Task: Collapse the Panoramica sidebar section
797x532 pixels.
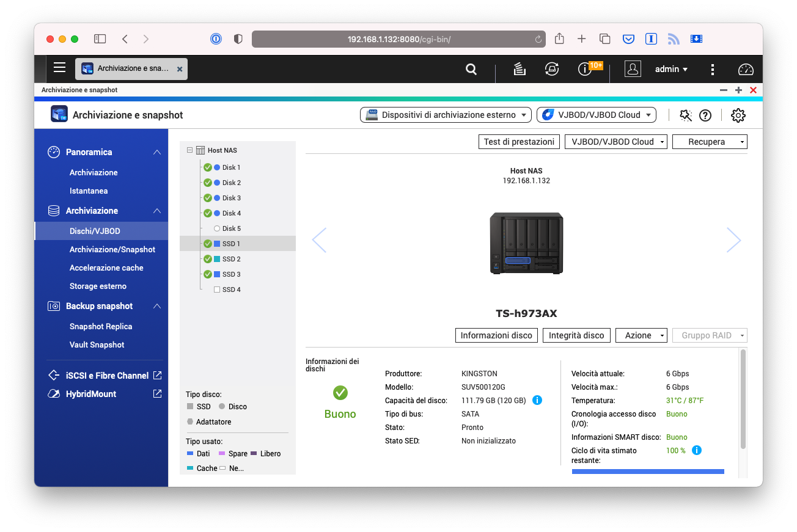Action: [x=157, y=152]
